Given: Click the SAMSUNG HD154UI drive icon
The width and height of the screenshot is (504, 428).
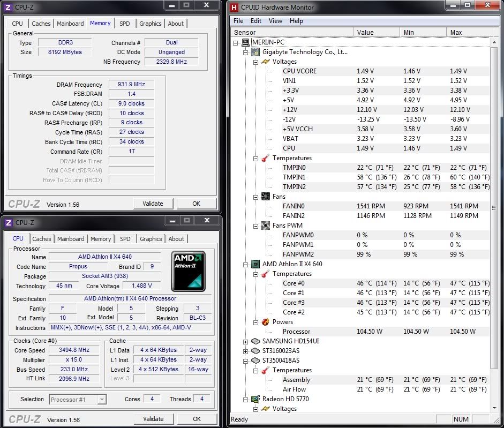Looking at the screenshot, I should [x=255, y=341].
